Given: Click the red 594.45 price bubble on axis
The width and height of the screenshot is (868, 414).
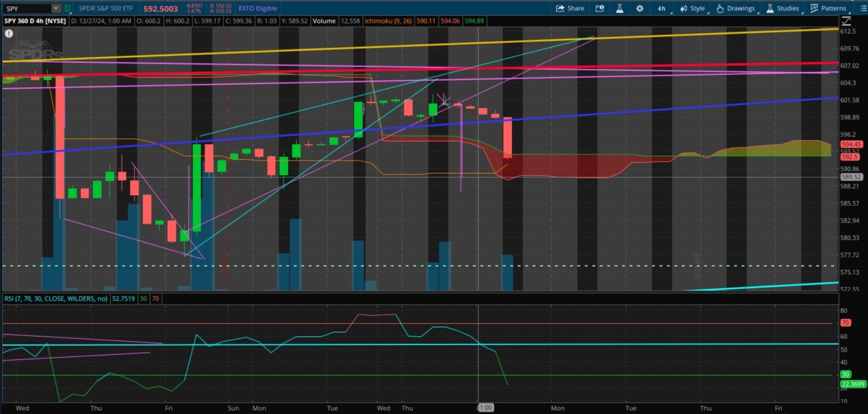Looking at the screenshot, I should (851, 144).
